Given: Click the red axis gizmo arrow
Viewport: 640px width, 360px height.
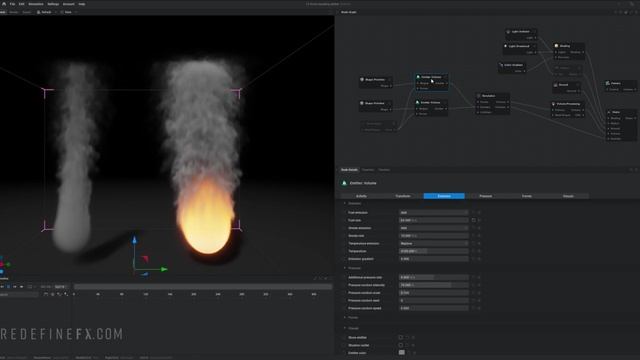Looking at the screenshot, I should pos(145,259).
